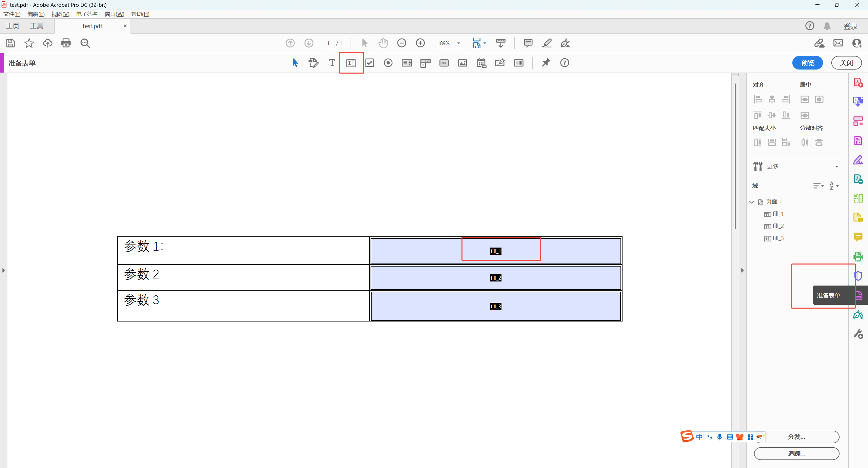The width and height of the screenshot is (868, 468).
Task: Open the zoom level 189% dropdown
Action: point(459,43)
